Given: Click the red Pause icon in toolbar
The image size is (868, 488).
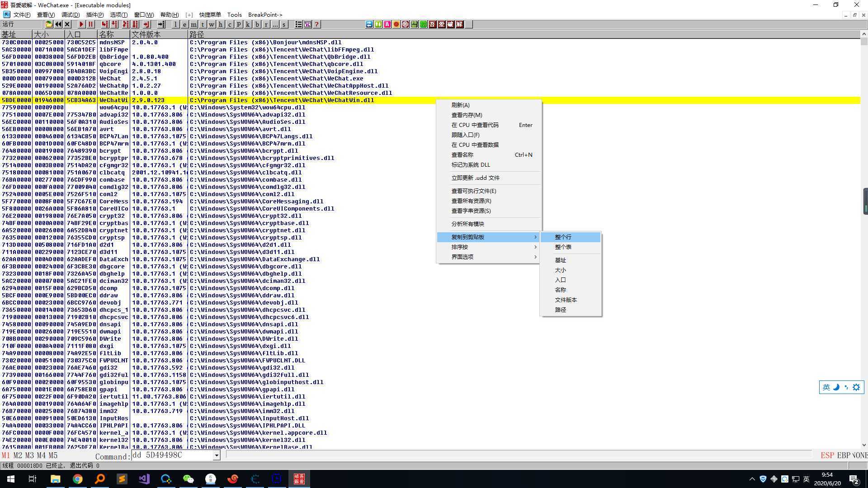Looking at the screenshot, I should pyautogui.click(x=90, y=24).
